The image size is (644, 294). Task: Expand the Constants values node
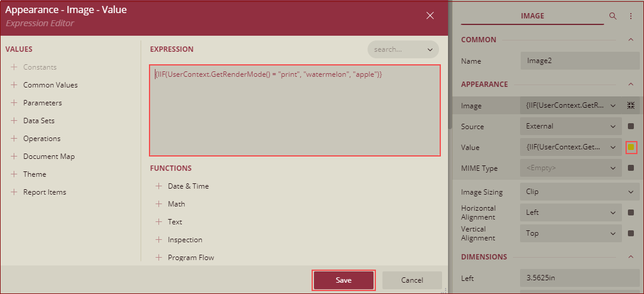point(14,67)
